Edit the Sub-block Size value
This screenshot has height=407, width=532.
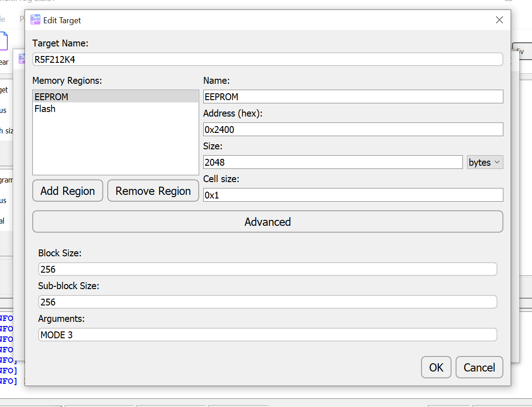point(267,302)
